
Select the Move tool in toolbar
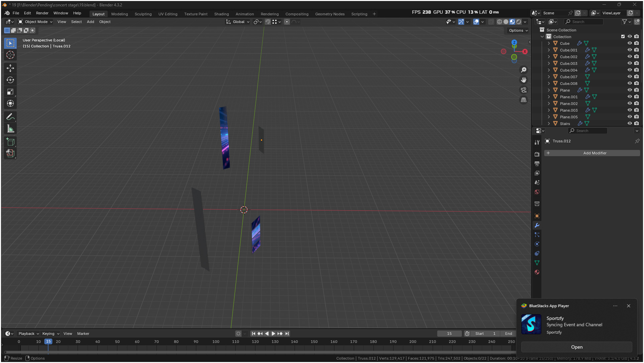pyautogui.click(x=10, y=68)
